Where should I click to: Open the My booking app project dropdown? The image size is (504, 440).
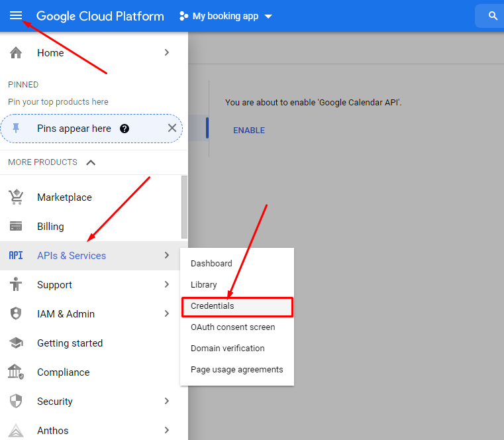click(226, 16)
